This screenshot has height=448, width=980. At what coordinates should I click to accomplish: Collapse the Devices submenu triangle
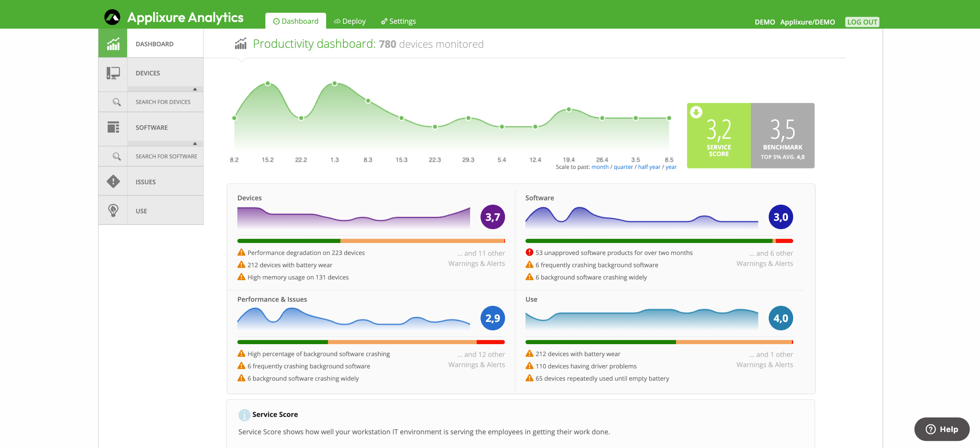point(195,89)
